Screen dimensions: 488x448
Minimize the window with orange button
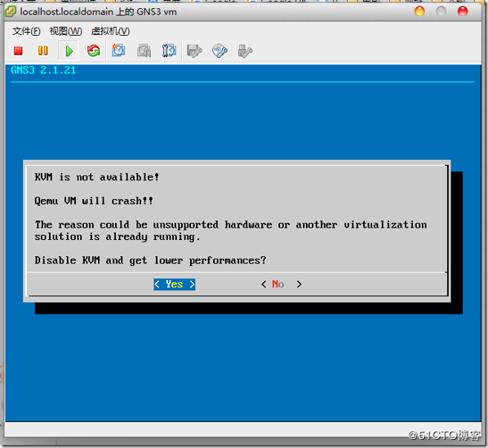(419, 11)
